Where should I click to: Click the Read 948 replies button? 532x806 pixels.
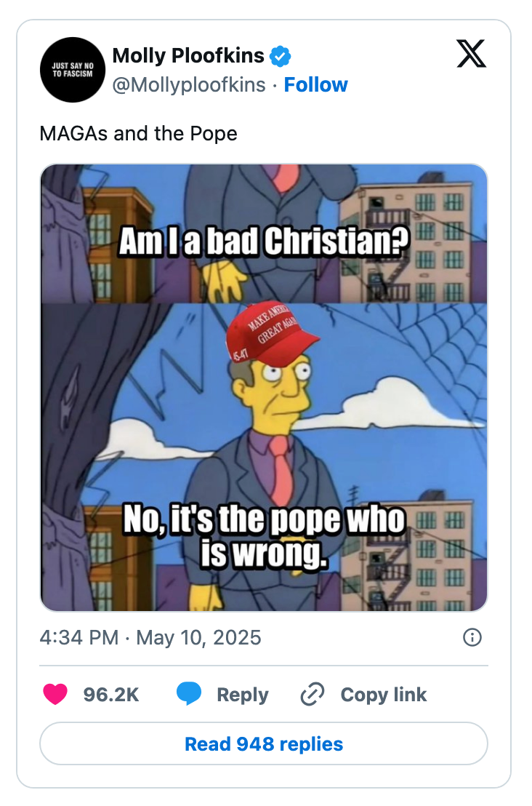pos(265,743)
